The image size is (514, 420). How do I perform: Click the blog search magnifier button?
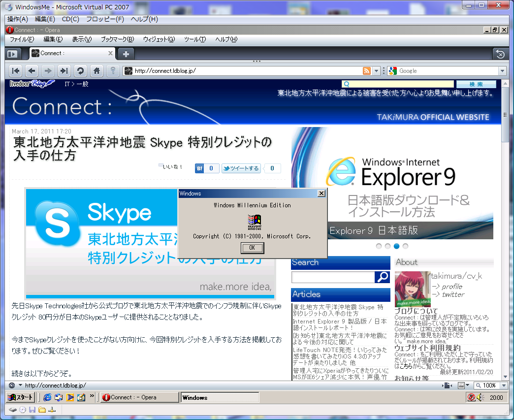[382, 277]
